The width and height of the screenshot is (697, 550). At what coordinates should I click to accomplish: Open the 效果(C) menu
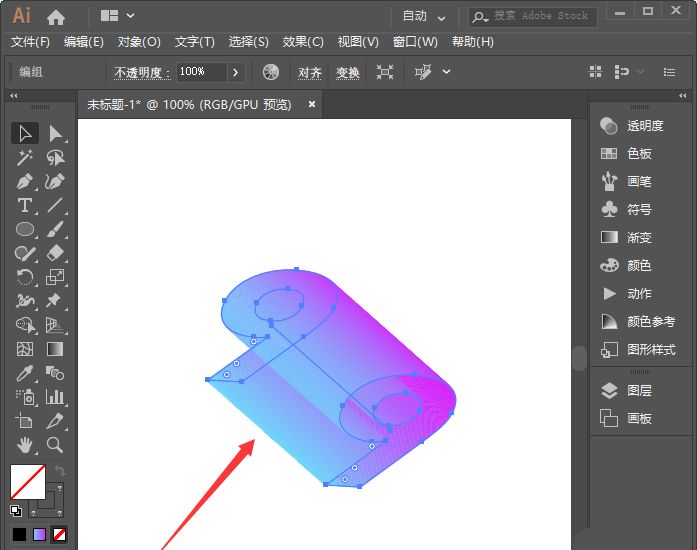click(x=303, y=42)
